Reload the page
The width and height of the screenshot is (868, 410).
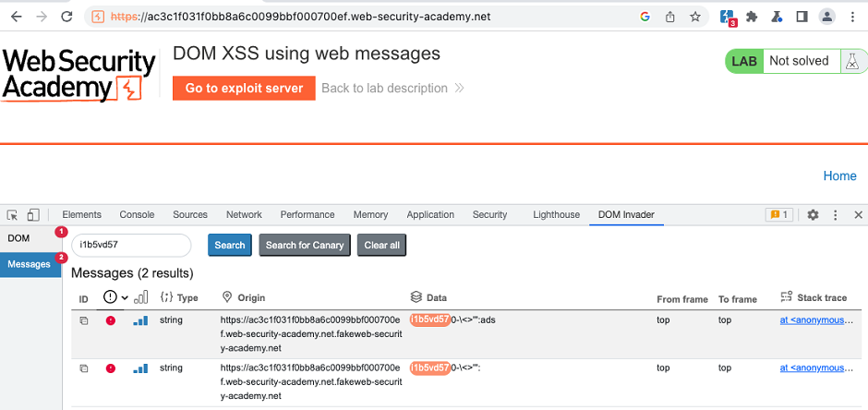click(x=67, y=17)
